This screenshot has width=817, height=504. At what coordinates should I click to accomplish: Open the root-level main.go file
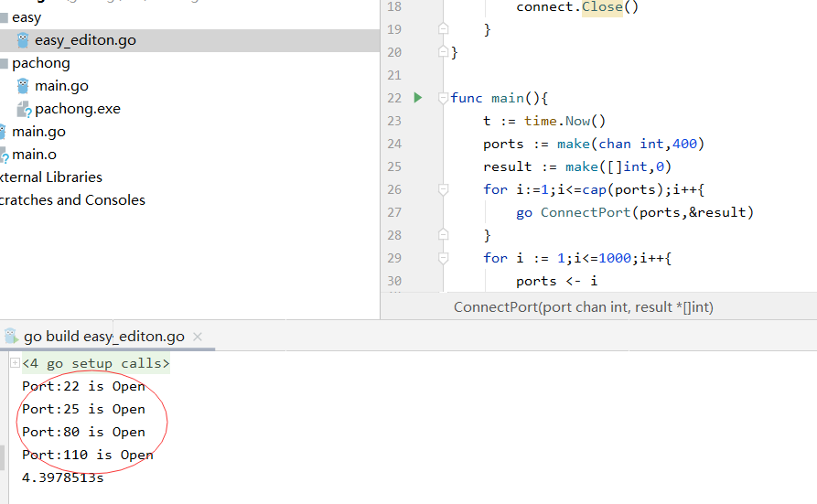tap(38, 132)
